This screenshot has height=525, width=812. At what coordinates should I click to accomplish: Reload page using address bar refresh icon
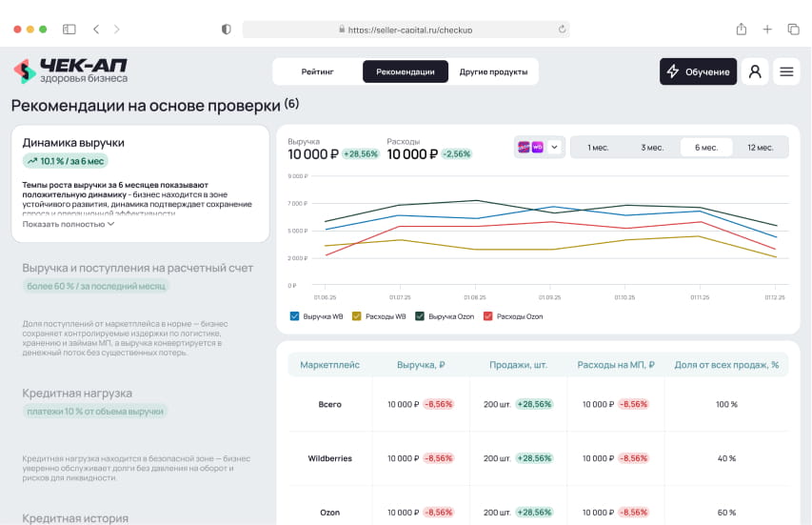[x=562, y=30]
